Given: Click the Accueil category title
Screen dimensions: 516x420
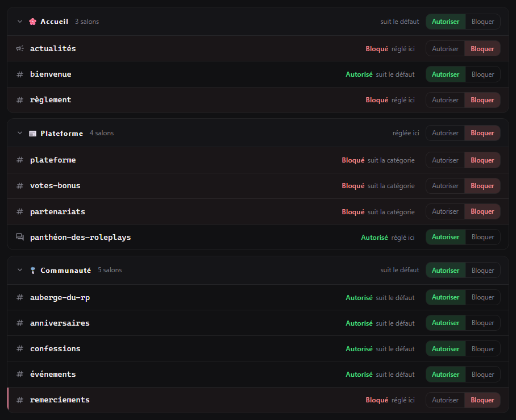Looking at the screenshot, I should tap(55, 22).
